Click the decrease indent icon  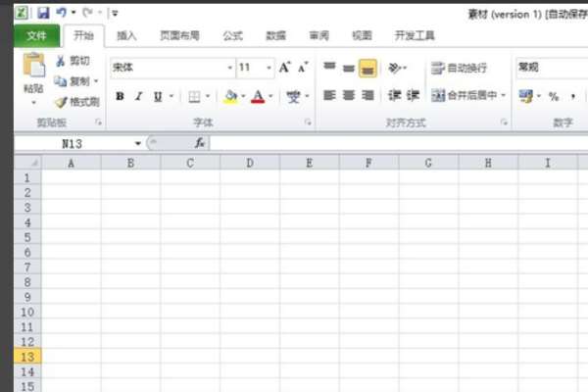[x=394, y=95]
